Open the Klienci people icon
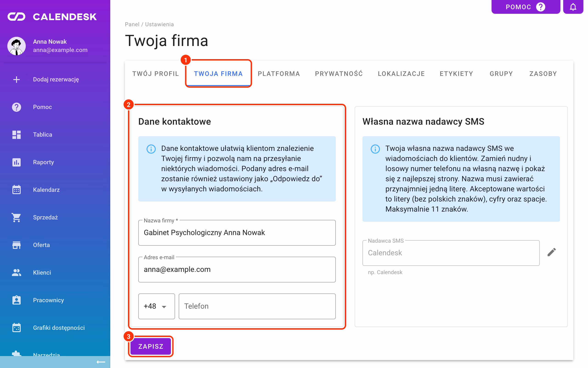The image size is (588, 368). click(17, 272)
